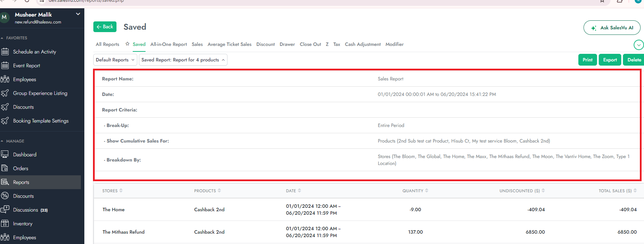
Task: Sort by the Stores column arrows
Action: click(x=121, y=191)
